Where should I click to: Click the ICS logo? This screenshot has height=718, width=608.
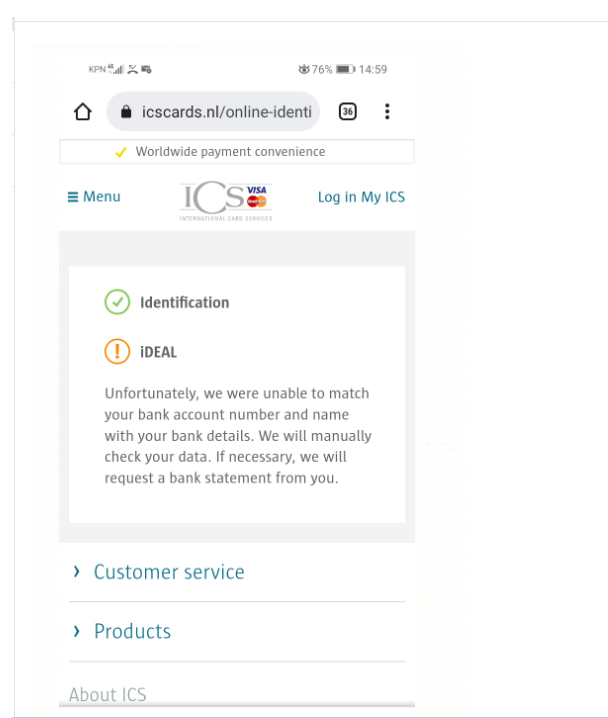pyautogui.click(x=226, y=201)
